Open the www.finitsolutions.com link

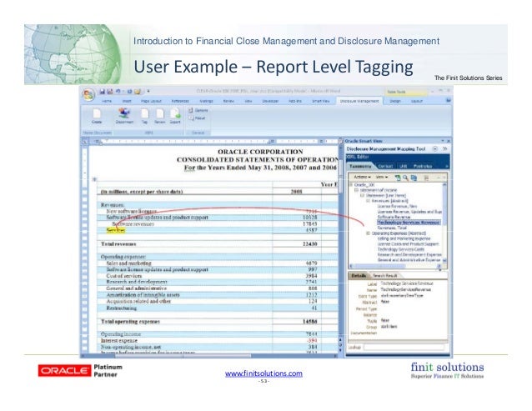[x=263, y=373]
